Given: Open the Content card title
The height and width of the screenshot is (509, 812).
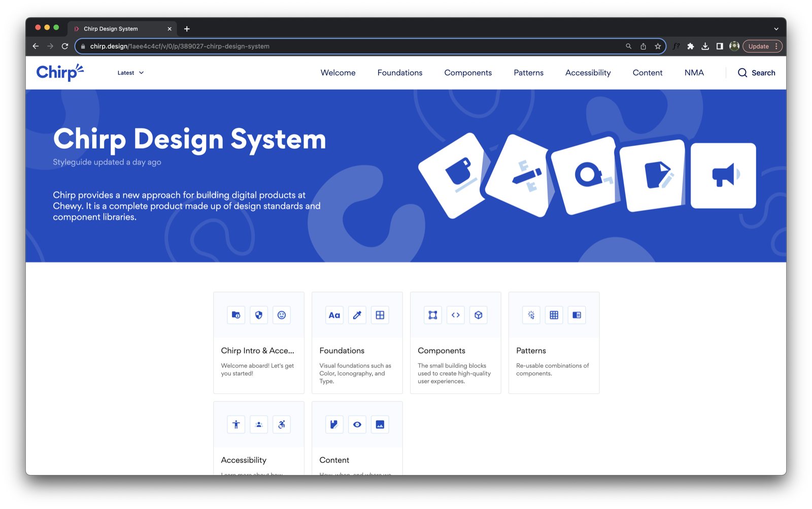Looking at the screenshot, I should click(334, 460).
